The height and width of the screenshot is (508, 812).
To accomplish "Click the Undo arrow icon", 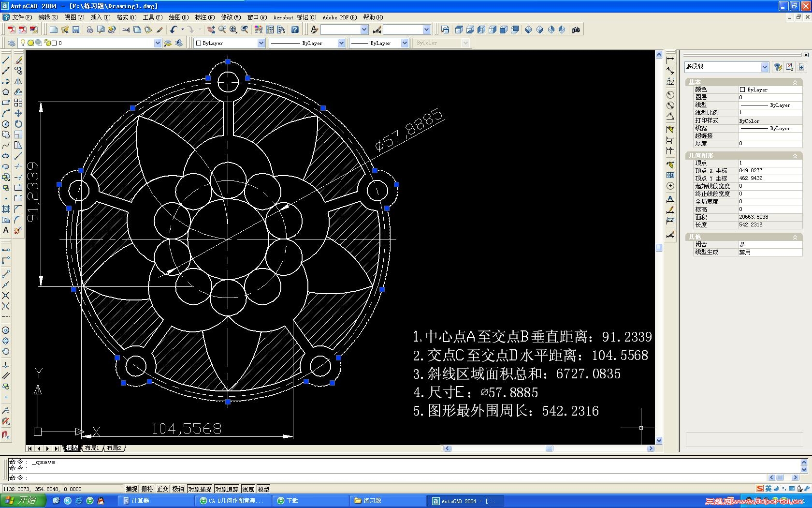I will [x=174, y=30].
